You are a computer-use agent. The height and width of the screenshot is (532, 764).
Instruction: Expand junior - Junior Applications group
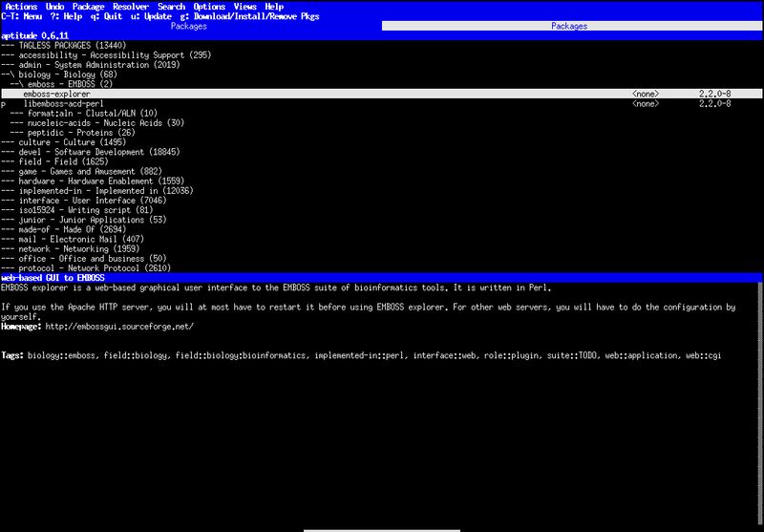pyautogui.click(x=84, y=220)
